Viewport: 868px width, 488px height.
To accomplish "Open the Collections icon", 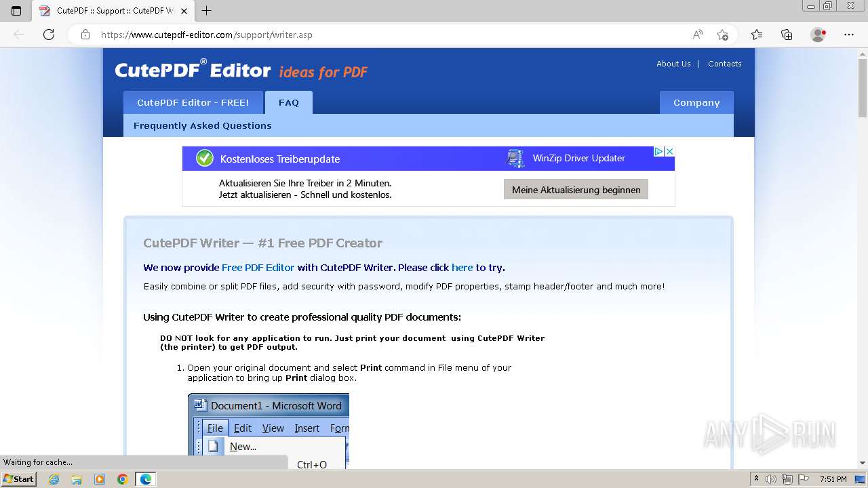I will coord(787,35).
